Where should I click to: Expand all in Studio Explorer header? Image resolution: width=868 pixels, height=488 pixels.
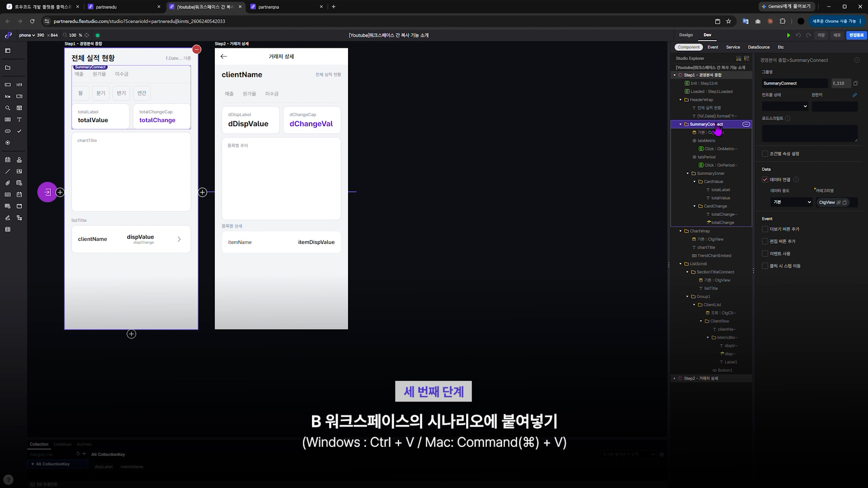[739, 59]
